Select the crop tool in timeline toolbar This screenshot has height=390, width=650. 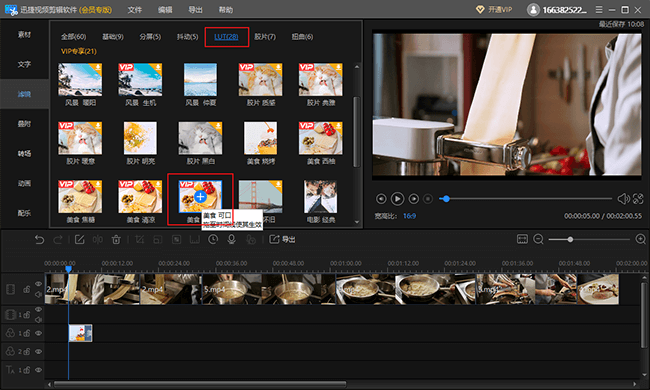point(140,239)
